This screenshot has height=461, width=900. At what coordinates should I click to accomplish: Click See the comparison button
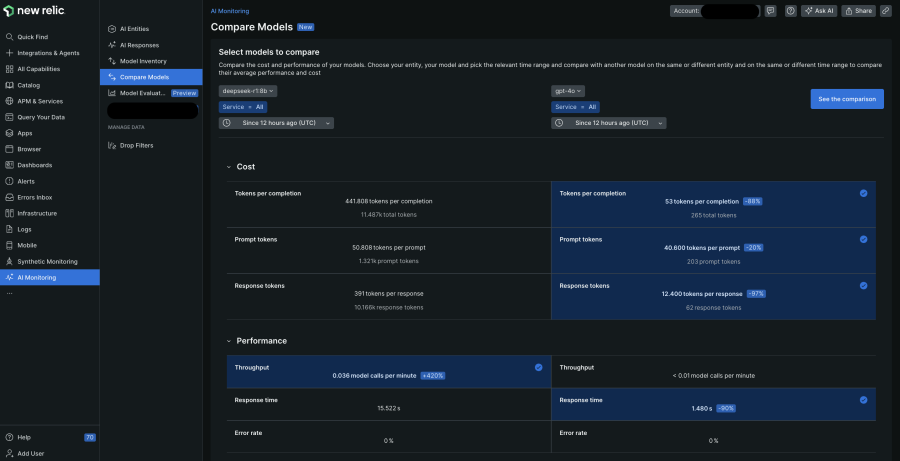847,99
